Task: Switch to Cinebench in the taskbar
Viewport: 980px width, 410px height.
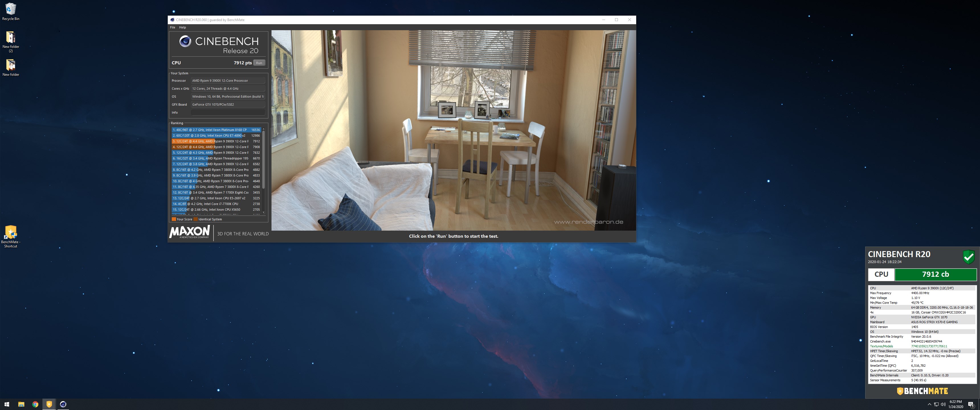Action: (63, 404)
